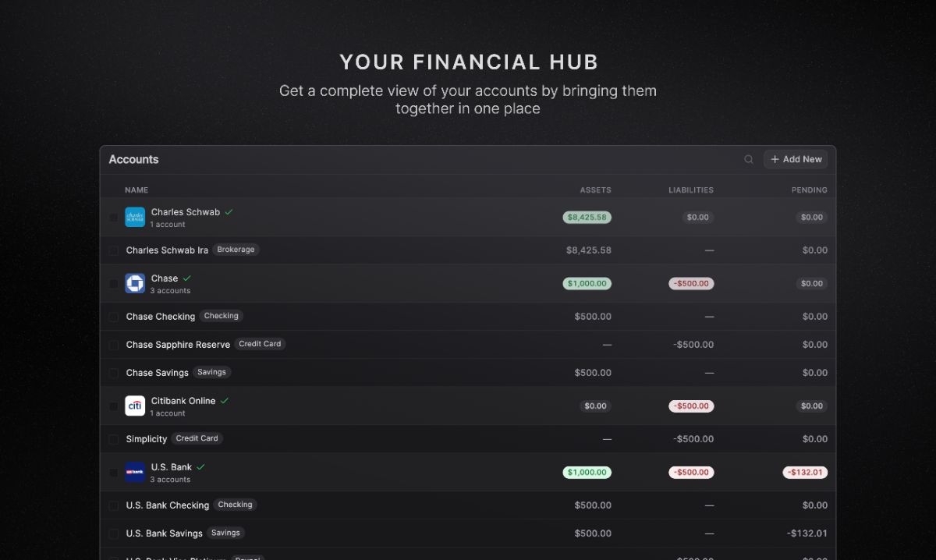This screenshot has height=560, width=936.
Task: Sort by the LIABILITIES column header
Action: (x=691, y=190)
